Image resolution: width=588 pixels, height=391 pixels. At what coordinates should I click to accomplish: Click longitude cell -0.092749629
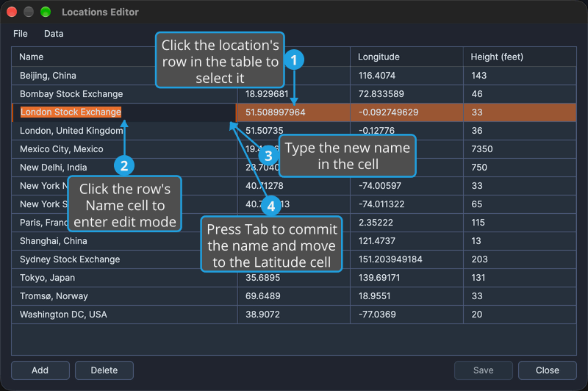tap(407, 112)
